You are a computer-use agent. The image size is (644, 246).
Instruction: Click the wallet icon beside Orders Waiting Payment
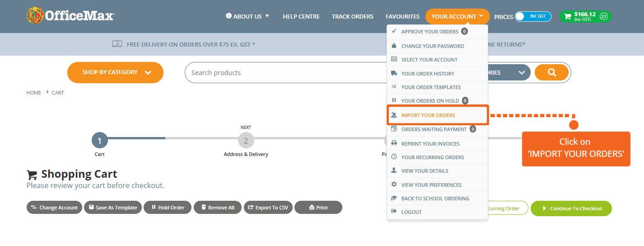click(394, 129)
